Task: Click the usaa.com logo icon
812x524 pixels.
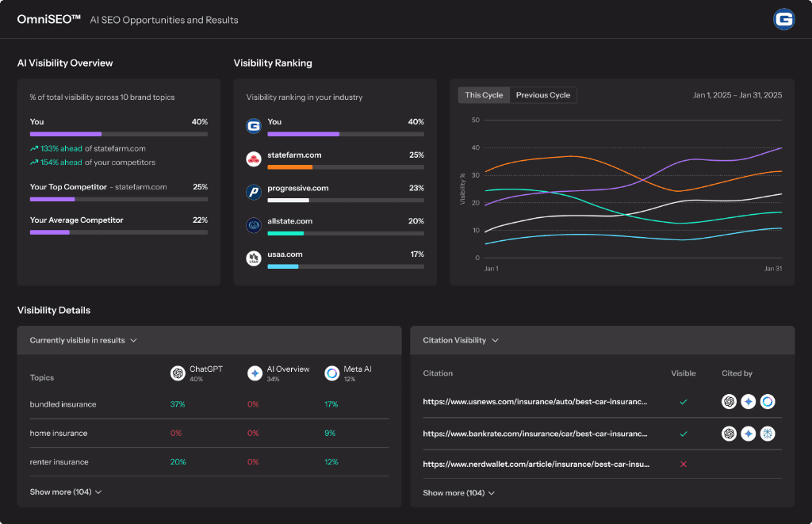Action: click(x=254, y=258)
